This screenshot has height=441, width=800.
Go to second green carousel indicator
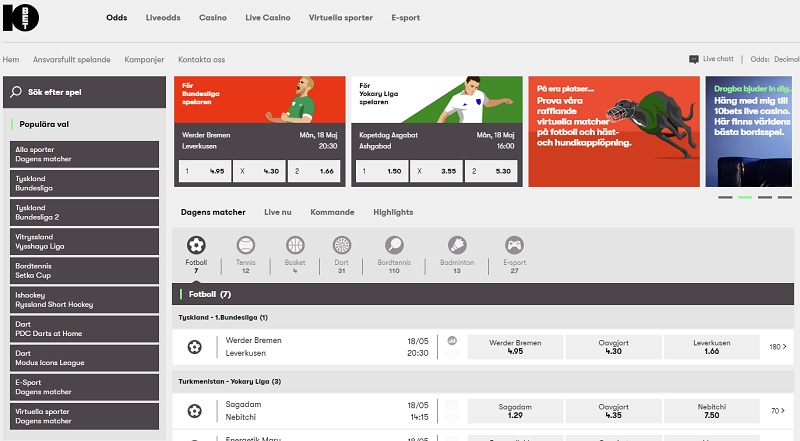point(745,197)
